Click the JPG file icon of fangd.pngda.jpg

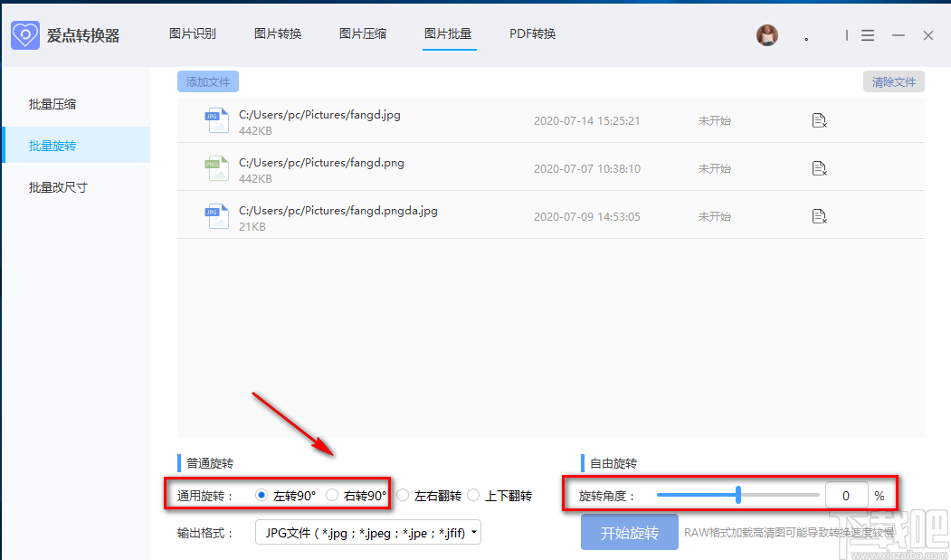click(x=216, y=216)
